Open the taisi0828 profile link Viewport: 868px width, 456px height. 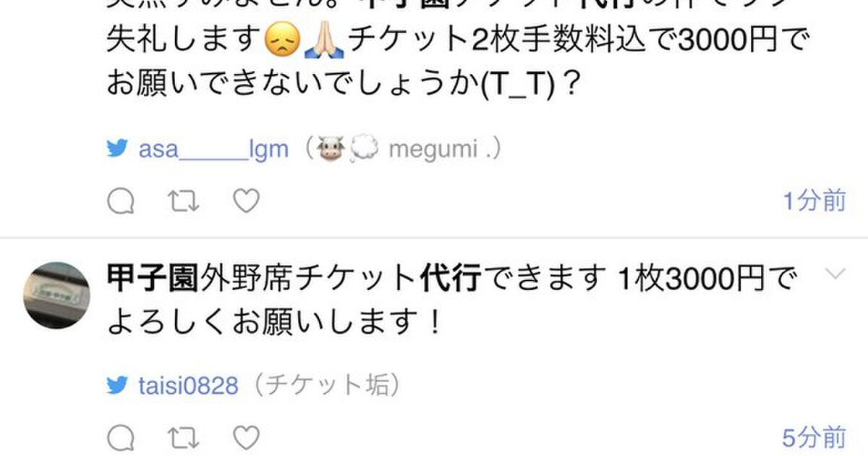(188, 386)
